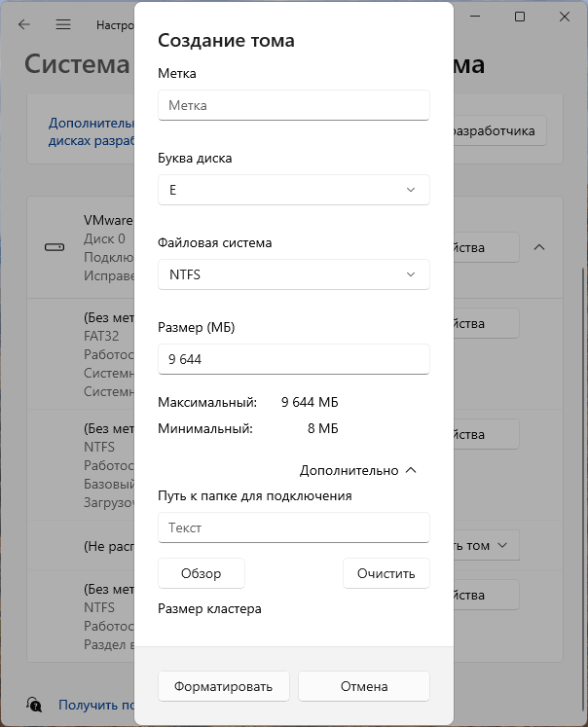Click the Размер (МБ) size field
Screen dimensions: 588x727
(293, 359)
